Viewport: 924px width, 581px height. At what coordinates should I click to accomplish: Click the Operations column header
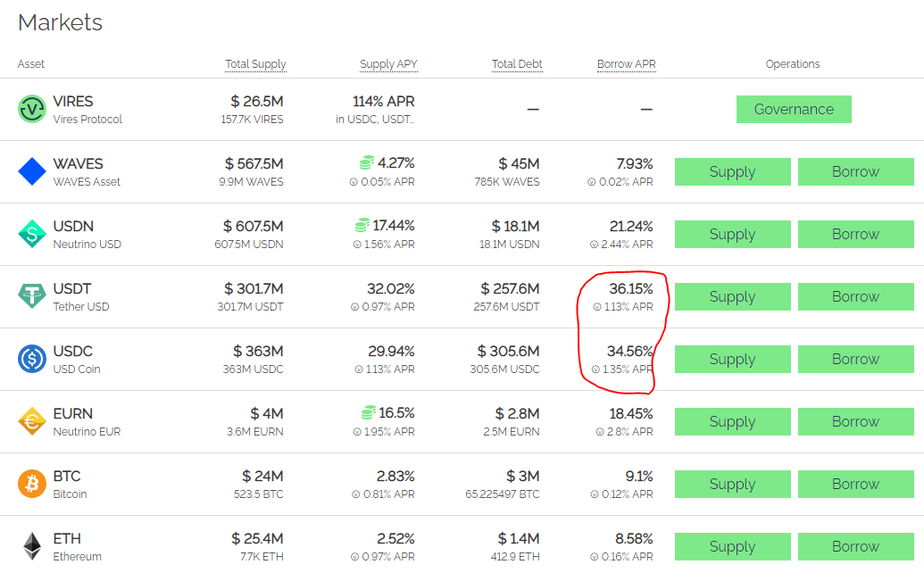click(x=793, y=64)
